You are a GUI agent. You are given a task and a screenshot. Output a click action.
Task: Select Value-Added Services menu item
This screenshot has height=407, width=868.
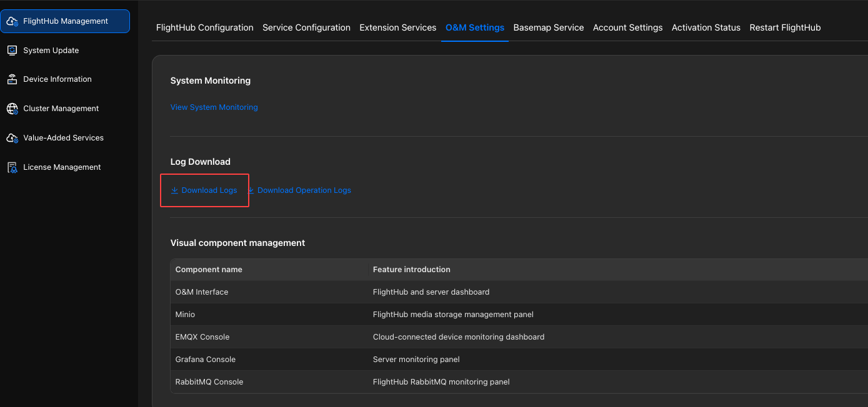click(x=64, y=138)
